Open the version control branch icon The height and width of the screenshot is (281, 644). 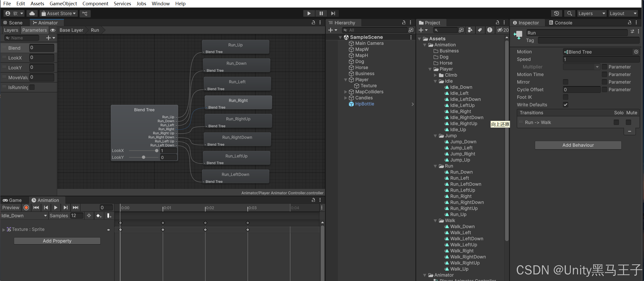[85, 13]
